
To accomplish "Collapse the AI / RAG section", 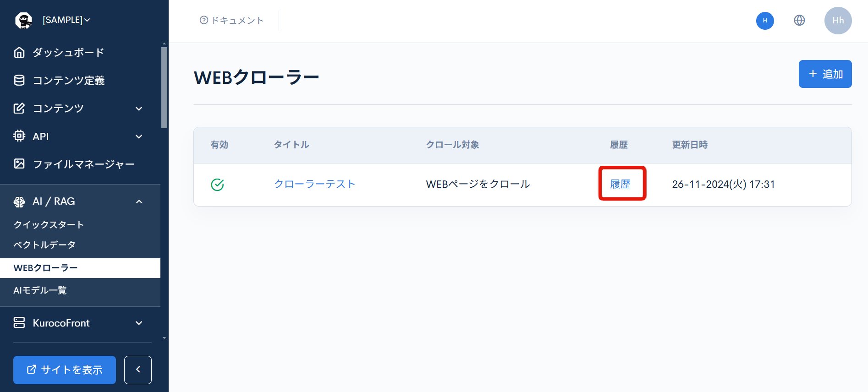I will 139,201.
